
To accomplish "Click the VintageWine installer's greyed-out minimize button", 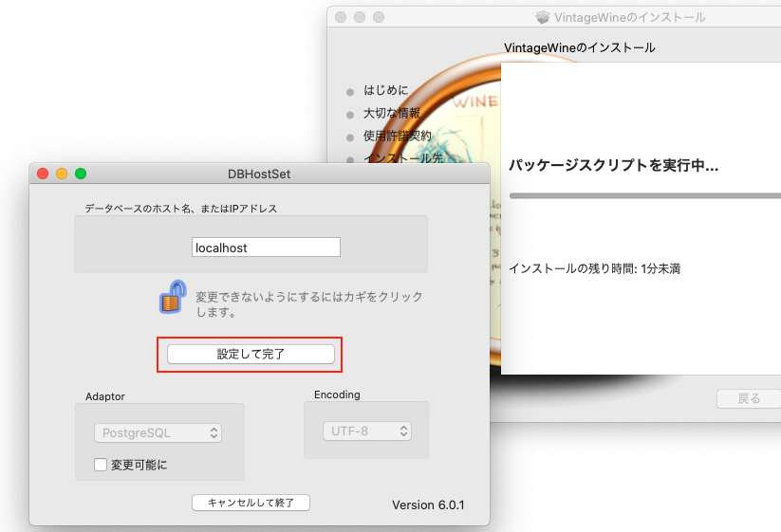I will coord(360,17).
